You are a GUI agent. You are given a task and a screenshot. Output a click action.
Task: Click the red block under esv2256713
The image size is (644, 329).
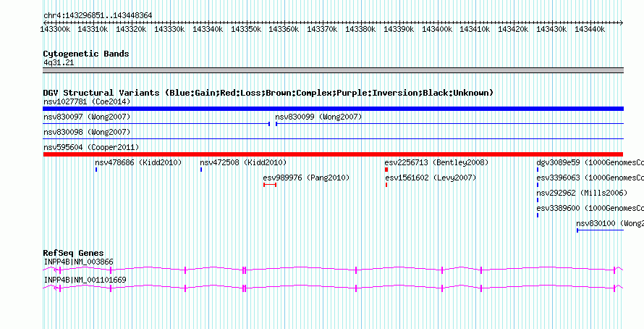(386, 170)
